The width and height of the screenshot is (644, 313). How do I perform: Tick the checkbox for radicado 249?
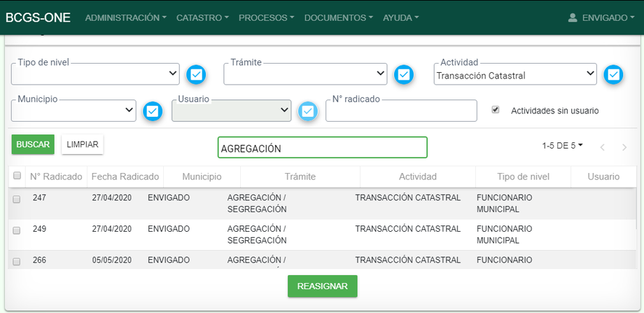coord(17,230)
